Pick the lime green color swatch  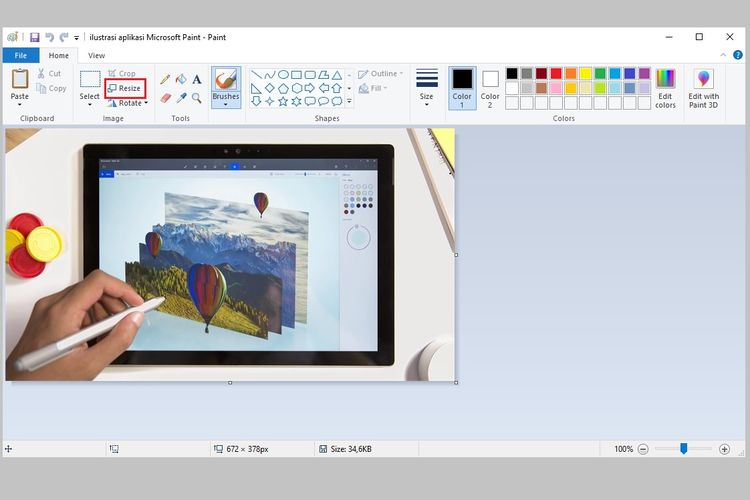tap(600, 88)
